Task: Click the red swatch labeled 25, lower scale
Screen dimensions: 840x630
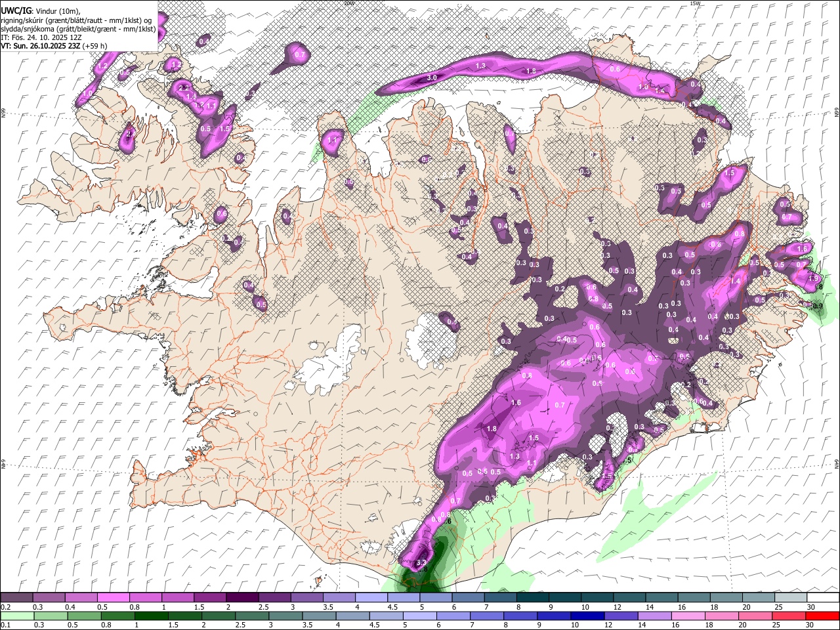Action: click(x=787, y=616)
